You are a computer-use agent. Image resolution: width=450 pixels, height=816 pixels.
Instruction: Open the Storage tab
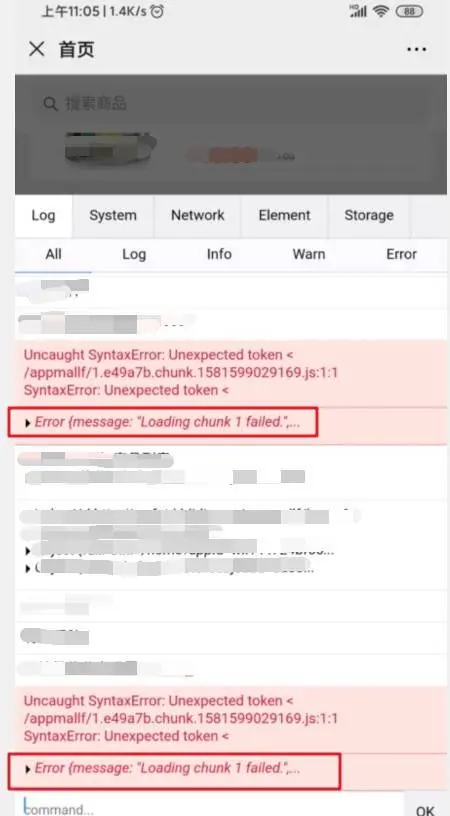pyautogui.click(x=369, y=215)
